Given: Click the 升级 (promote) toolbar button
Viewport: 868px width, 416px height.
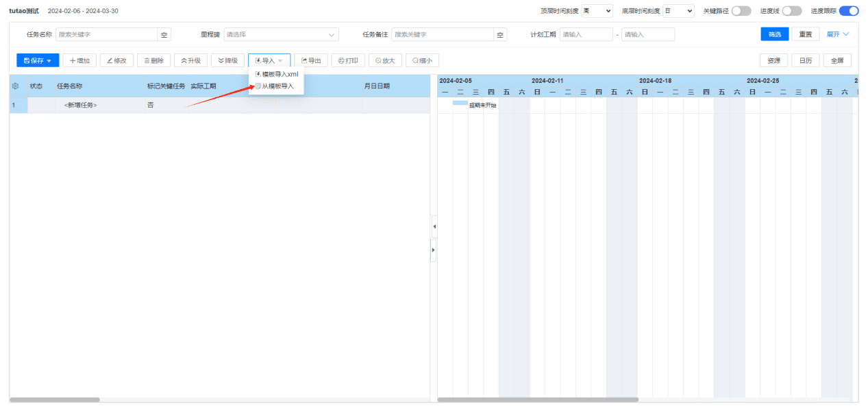Looking at the screenshot, I should click(190, 60).
